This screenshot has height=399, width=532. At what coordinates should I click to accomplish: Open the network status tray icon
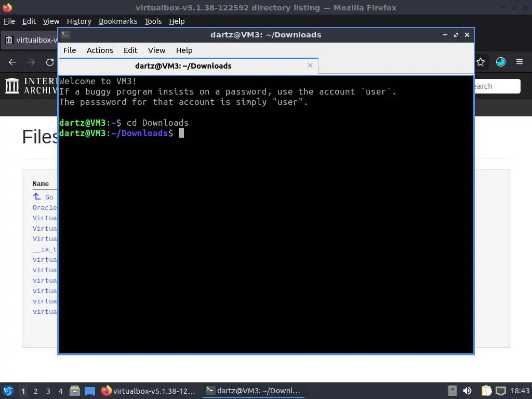[x=500, y=391]
